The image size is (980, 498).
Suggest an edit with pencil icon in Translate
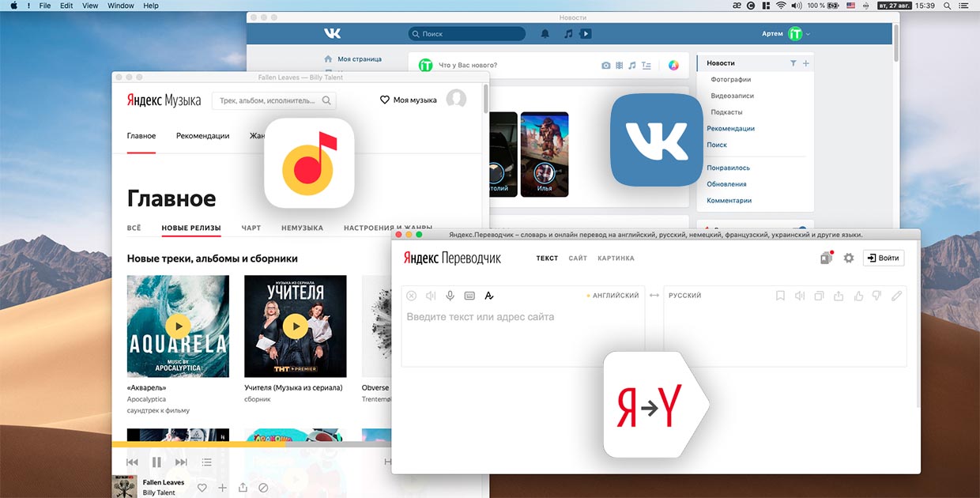[x=895, y=296]
